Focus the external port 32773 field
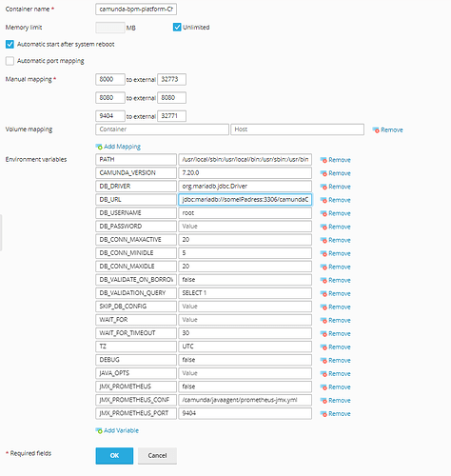 click(x=171, y=79)
